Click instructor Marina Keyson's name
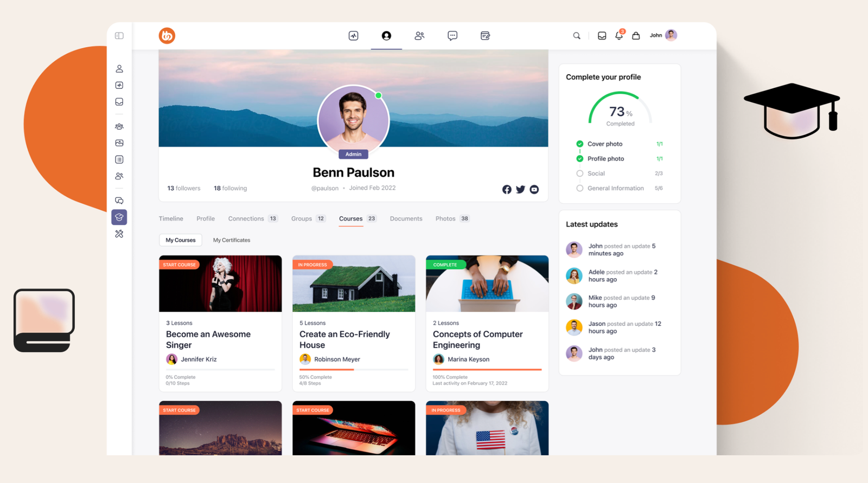 pyautogui.click(x=468, y=359)
